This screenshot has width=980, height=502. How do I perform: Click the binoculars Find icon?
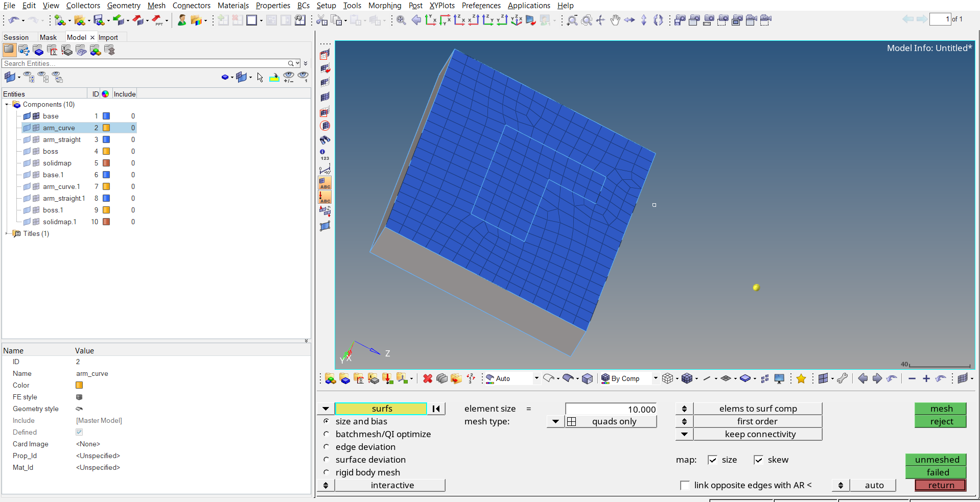pos(324,140)
